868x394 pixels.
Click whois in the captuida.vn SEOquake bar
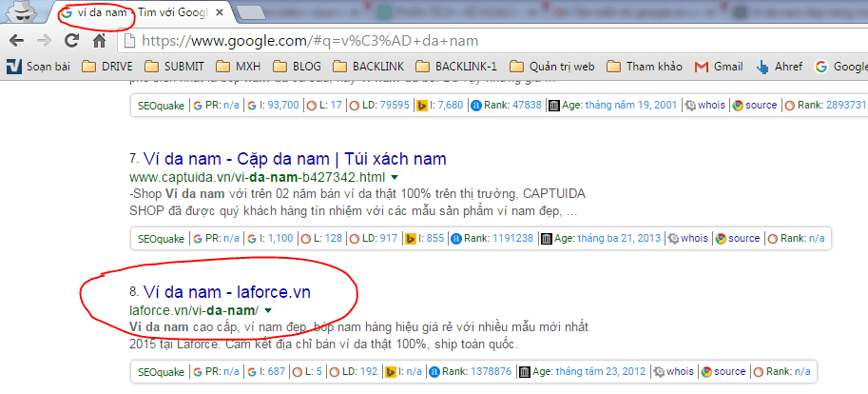coord(694,238)
